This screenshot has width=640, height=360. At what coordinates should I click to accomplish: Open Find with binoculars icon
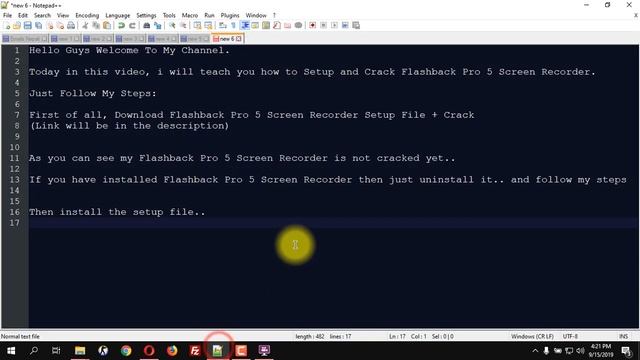click(147, 26)
